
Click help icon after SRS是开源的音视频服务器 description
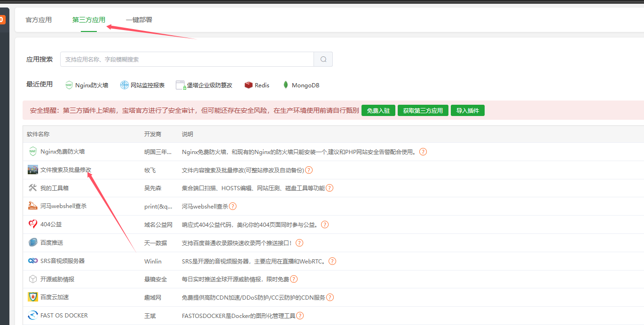click(x=332, y=261)
